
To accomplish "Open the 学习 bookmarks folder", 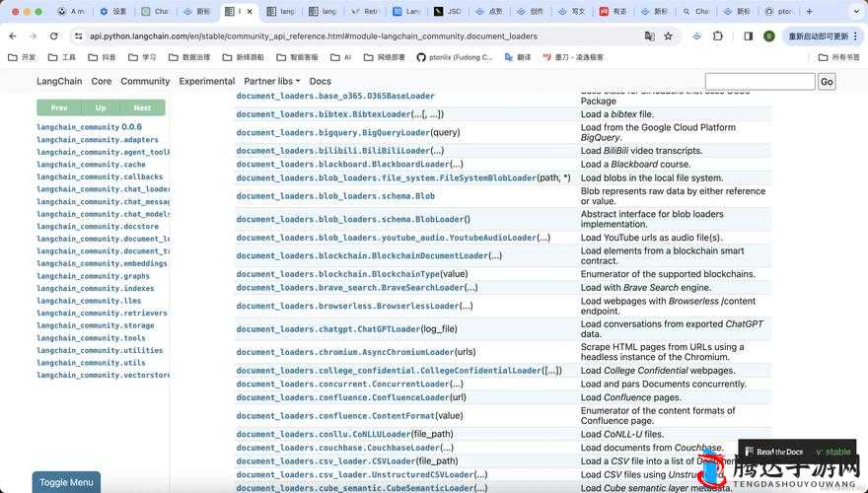I will (x=142, y=57).
